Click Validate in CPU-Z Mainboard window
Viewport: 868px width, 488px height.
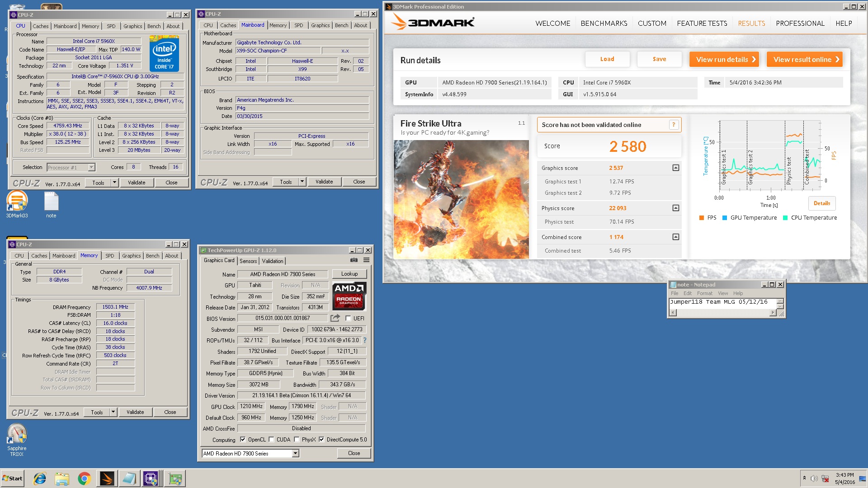point(324,182)
